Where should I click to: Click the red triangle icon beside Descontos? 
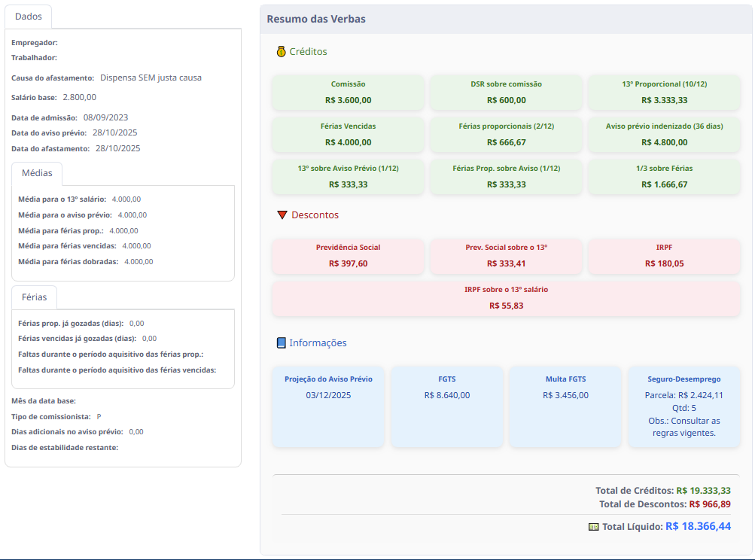[x=282, y=215]
